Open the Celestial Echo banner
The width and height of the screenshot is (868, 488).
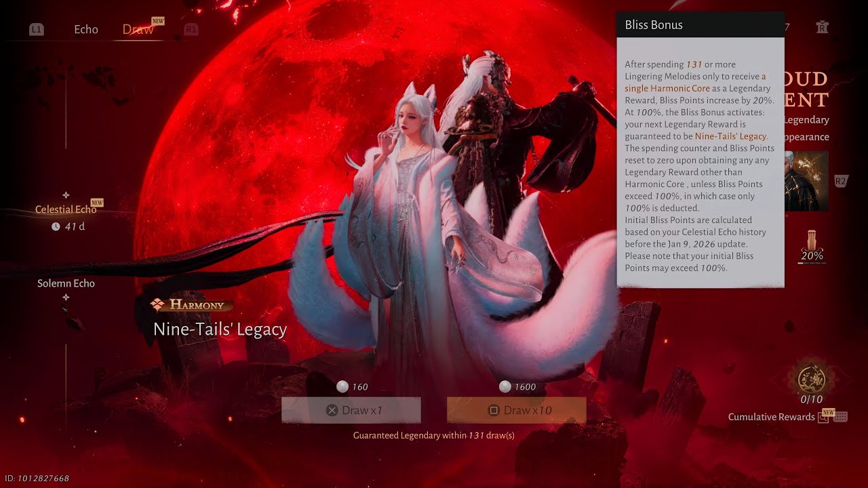click(66, 209)
